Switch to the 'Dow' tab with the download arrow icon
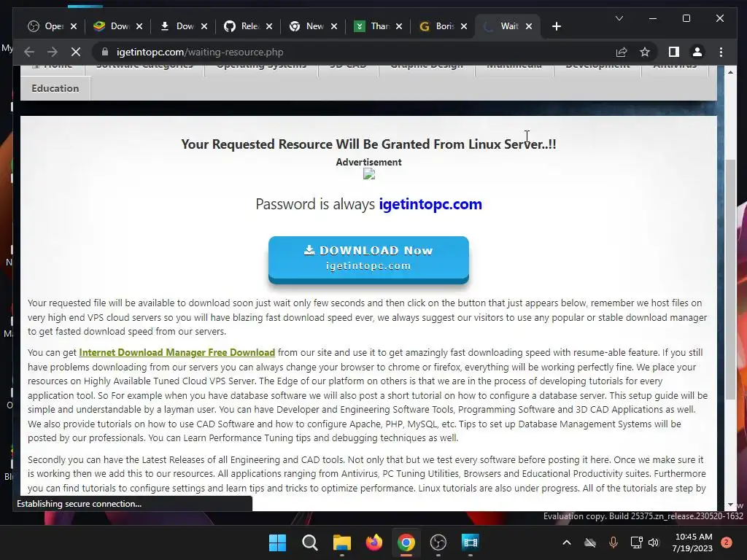747x560 pixels. click(x=177, y=26)
